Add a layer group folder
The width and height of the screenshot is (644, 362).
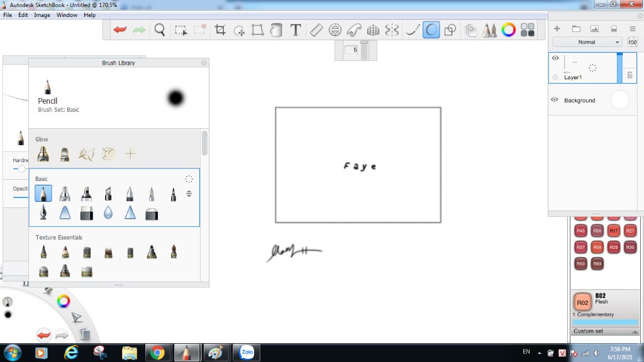tap(576, 28)
